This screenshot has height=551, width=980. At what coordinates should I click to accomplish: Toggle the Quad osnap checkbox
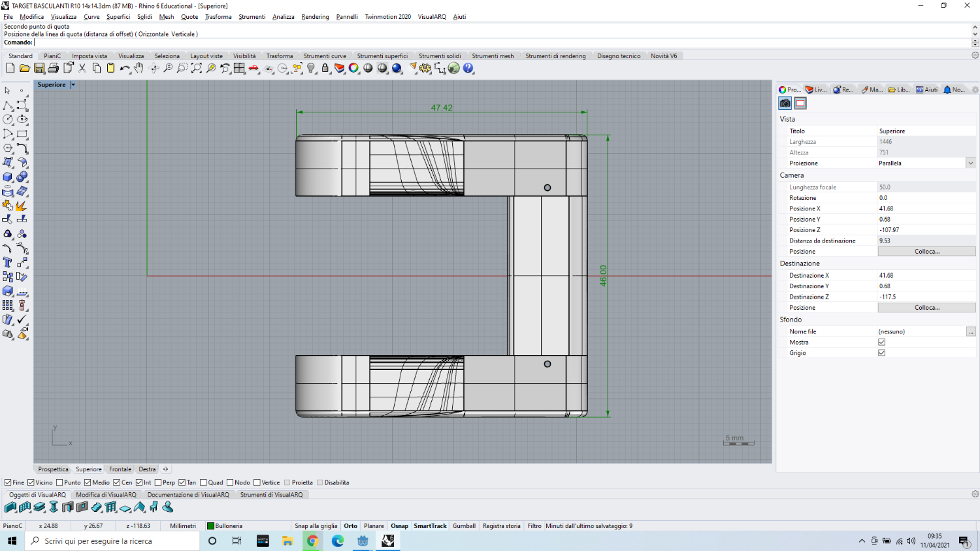(x=204, y=483)
